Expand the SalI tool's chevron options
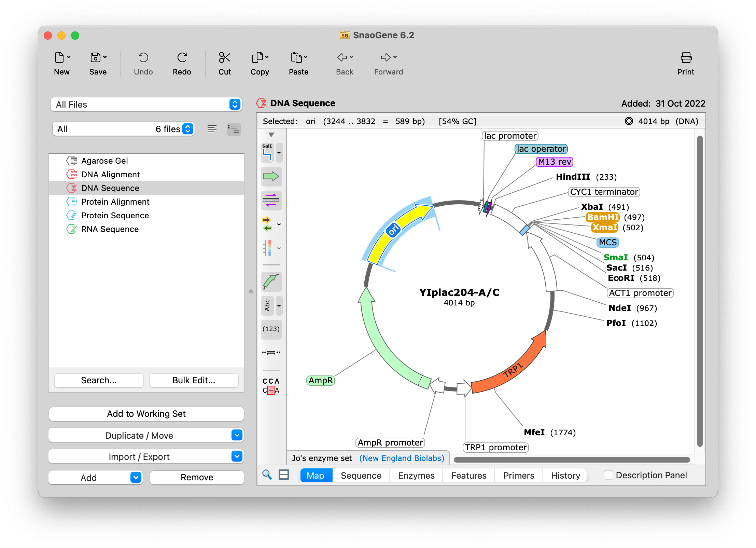 click(x=279, y=153)
